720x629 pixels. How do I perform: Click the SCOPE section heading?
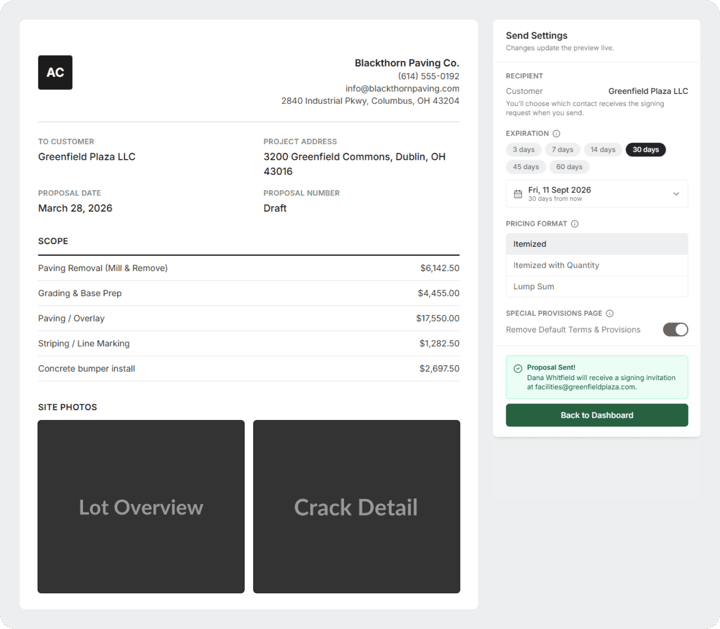click(53, 241)
